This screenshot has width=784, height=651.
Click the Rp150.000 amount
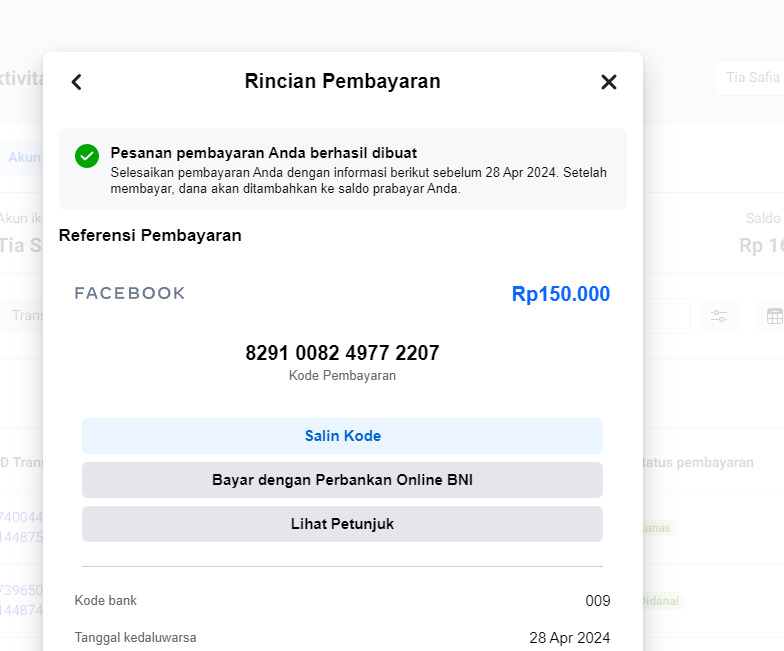click(x=560, y=294)
